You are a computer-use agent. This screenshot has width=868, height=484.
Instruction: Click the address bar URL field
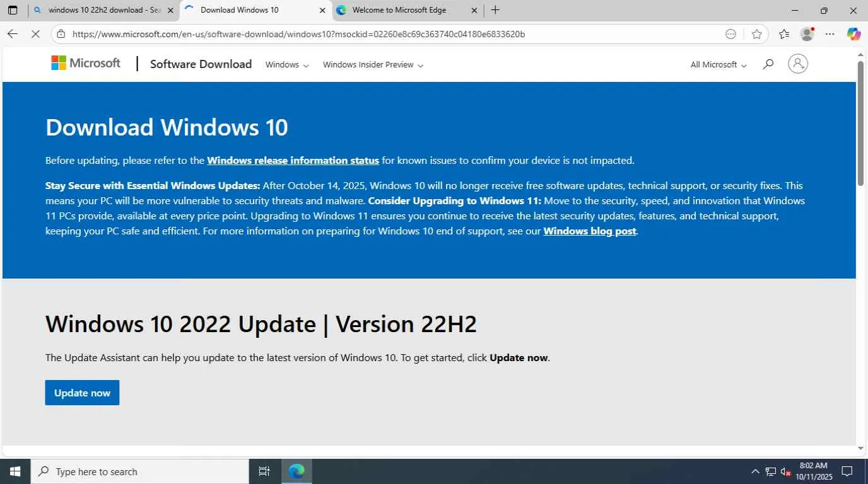click(x=391, y=34)
